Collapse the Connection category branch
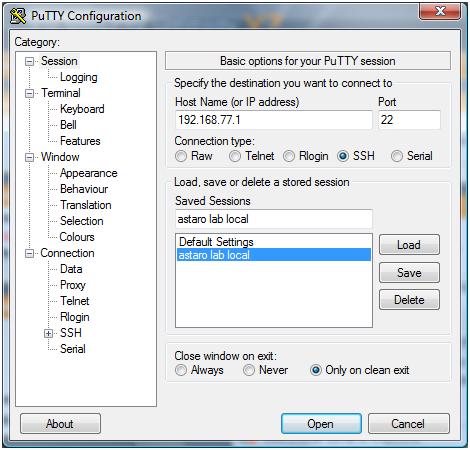The width and height of the screenshot is (470, 450). [x=30, y=254]
